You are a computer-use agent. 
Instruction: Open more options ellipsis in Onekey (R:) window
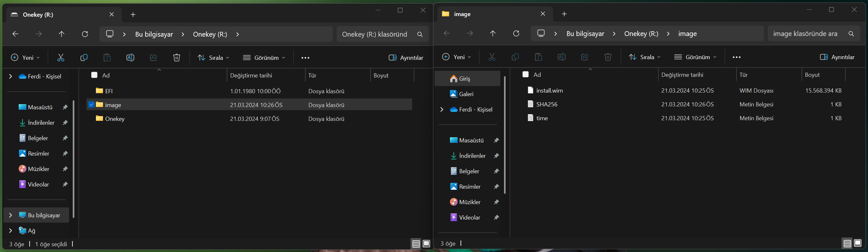[305, 58]
